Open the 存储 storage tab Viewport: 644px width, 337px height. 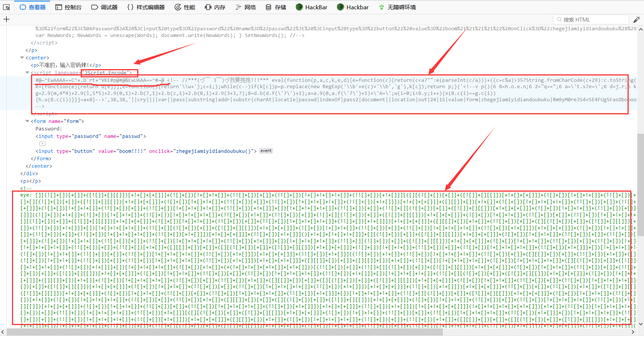tap(276, 7)
